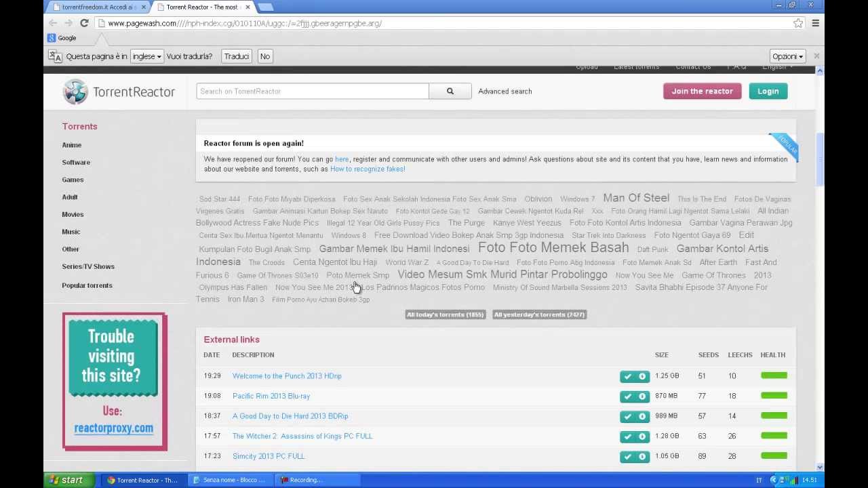Click into the Search on TorrentReactor field
This screenshot has height=488, width=868.
pyautogui.click(x=313, y=91)
